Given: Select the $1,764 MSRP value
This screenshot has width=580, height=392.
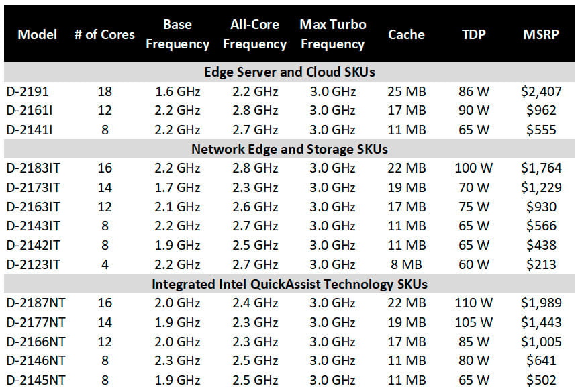Looking at the screenshot, I should pos(540,168).
